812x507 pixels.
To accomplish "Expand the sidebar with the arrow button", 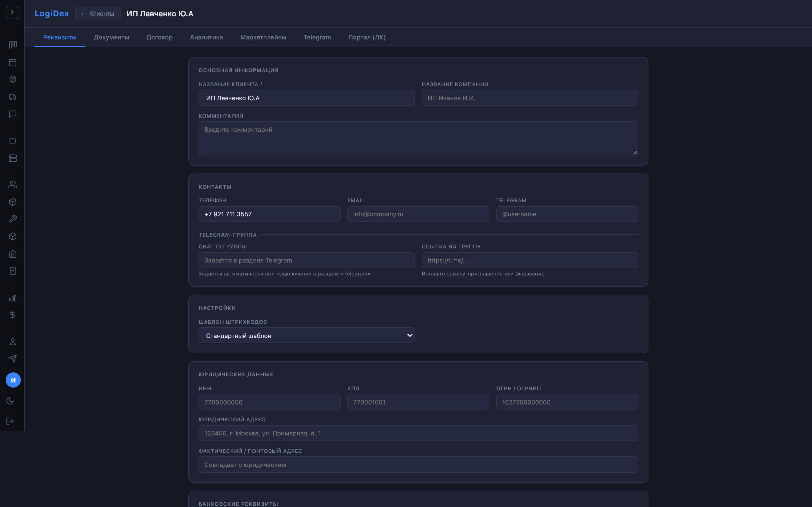I will 12,12.
